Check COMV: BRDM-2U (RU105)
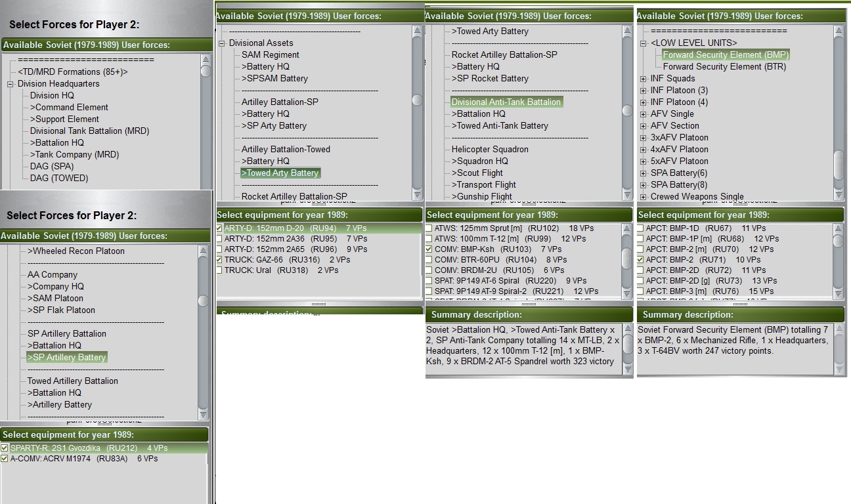Screen dimensions: 851x504 pyautogui.click(x=429, y=270)
